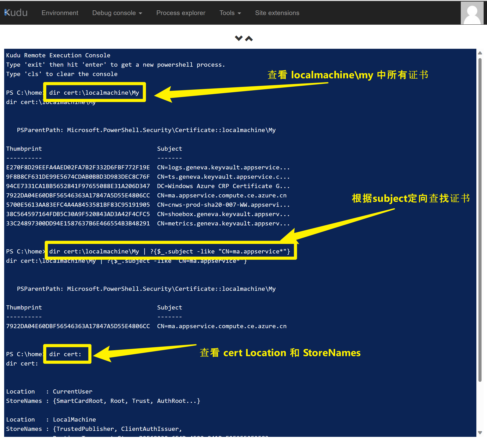Click the user avatar profile icon
This screenshot has width=487, height=448.
coord(472,13)
